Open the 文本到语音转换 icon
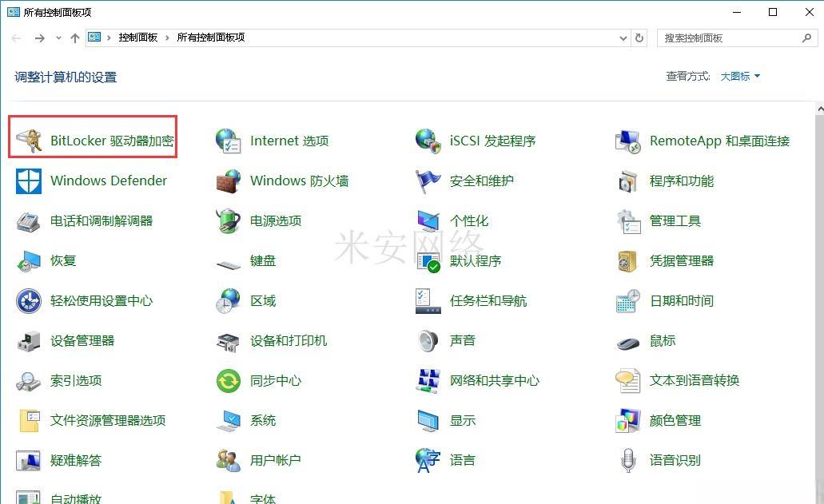This screenshot has height=504, width=824. (628, 381)
